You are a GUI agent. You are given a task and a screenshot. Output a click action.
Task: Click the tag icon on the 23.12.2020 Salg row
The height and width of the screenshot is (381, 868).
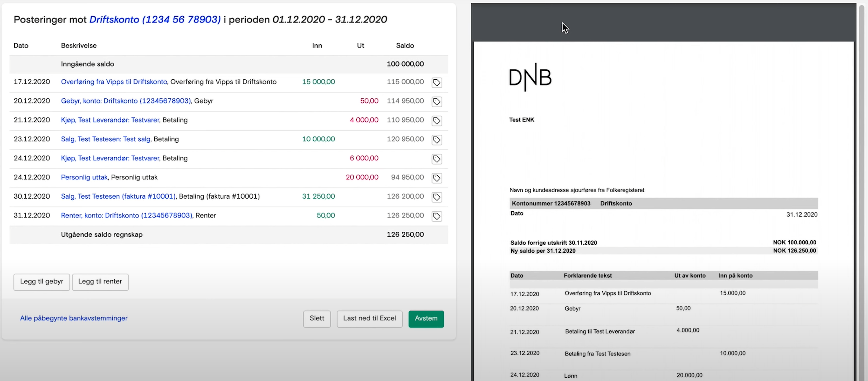(437, 140)
